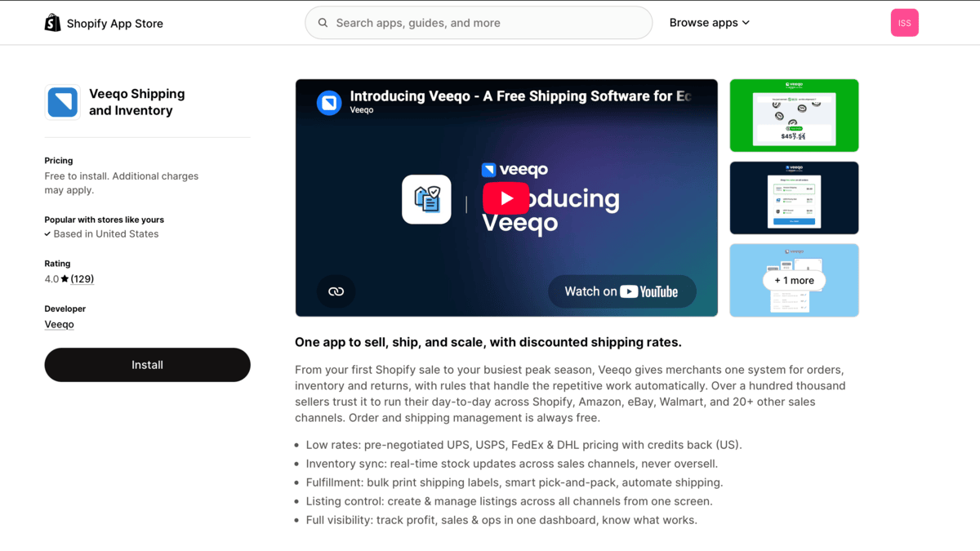Open the dark navy screenshot thumbnail
Image resolution: width=980 pixels, height=551 pixels.
pyautogui.click(x=794, y=198)
